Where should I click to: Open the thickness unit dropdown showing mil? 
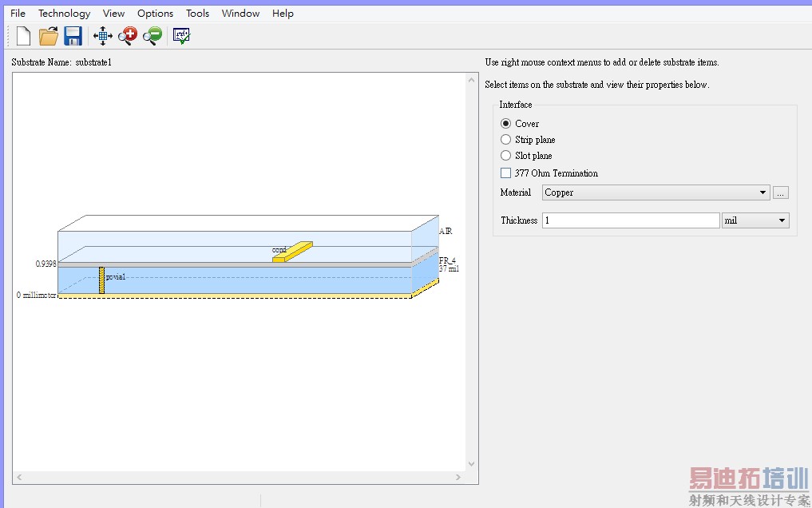[755, 220]
